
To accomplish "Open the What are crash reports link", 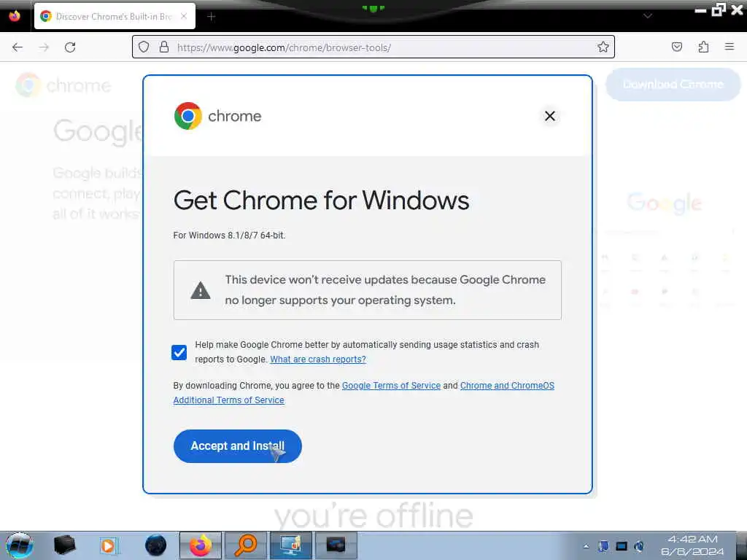I will pyautogui.click(x=318, y=359).
